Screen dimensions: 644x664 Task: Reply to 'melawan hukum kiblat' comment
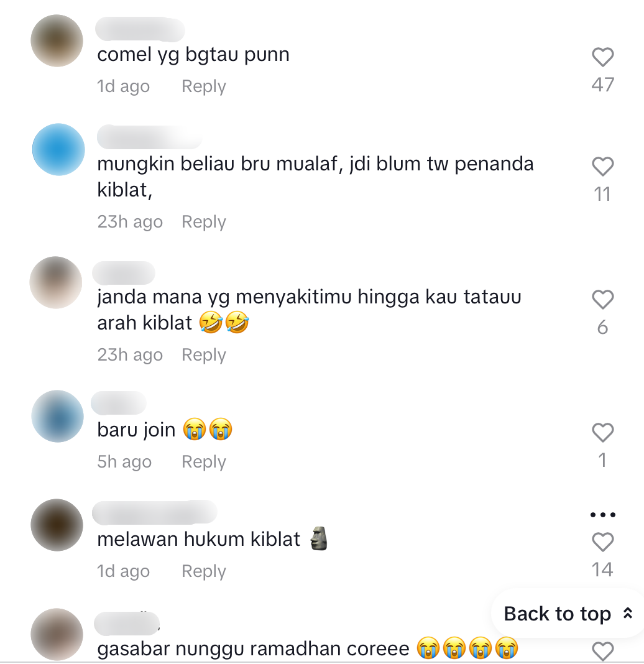pos(204,571)
